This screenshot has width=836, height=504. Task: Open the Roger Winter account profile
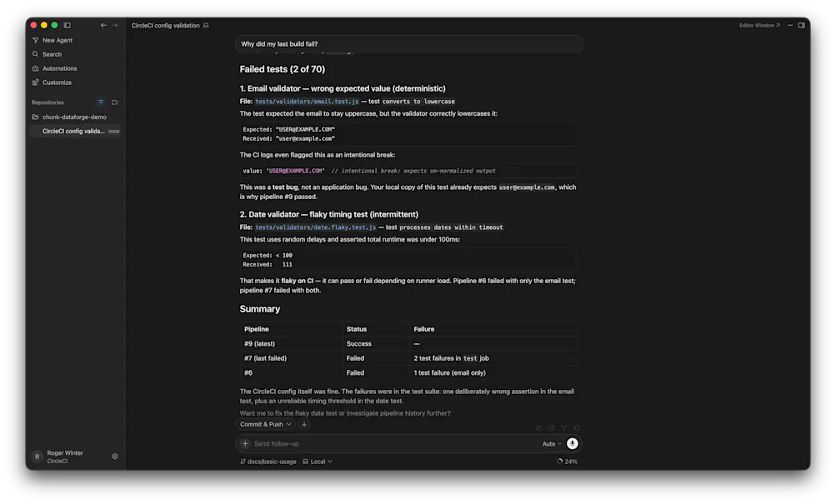click(58, 457)
